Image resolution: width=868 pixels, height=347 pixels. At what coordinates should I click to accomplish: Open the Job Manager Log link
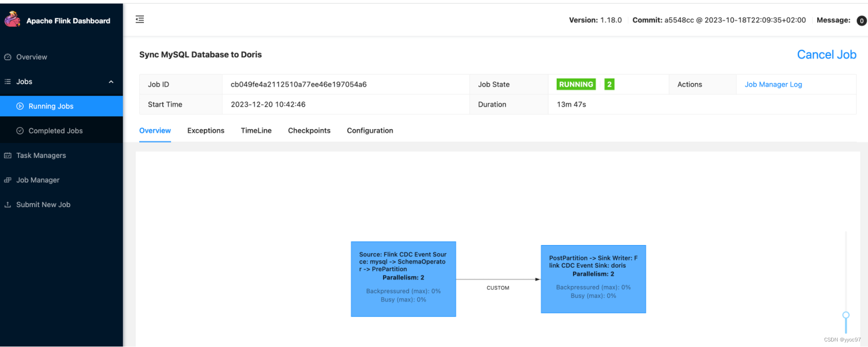click(773, 84)
